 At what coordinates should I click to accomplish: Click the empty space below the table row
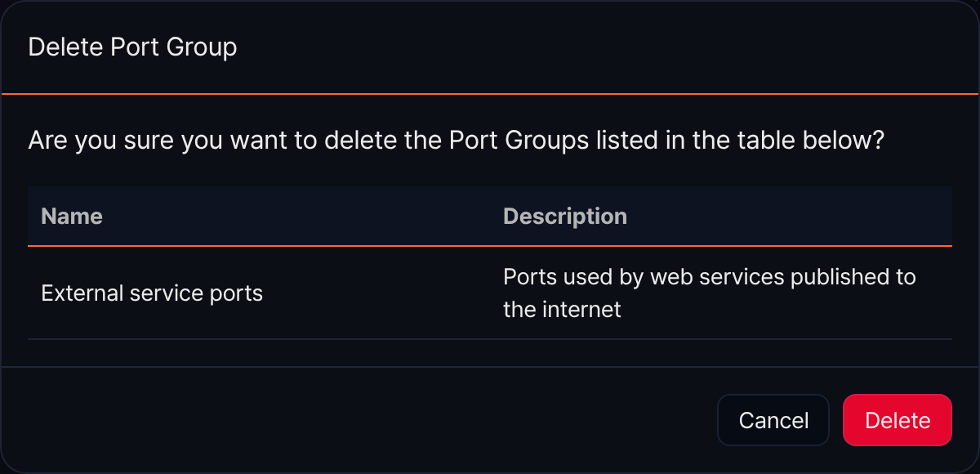pyautogui.click(x=490, y=353)
